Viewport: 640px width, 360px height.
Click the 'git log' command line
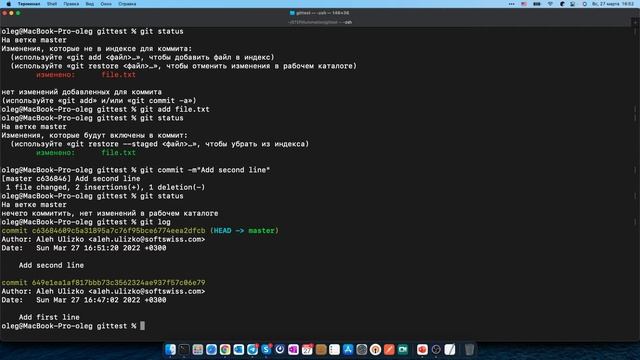point(86,222)
